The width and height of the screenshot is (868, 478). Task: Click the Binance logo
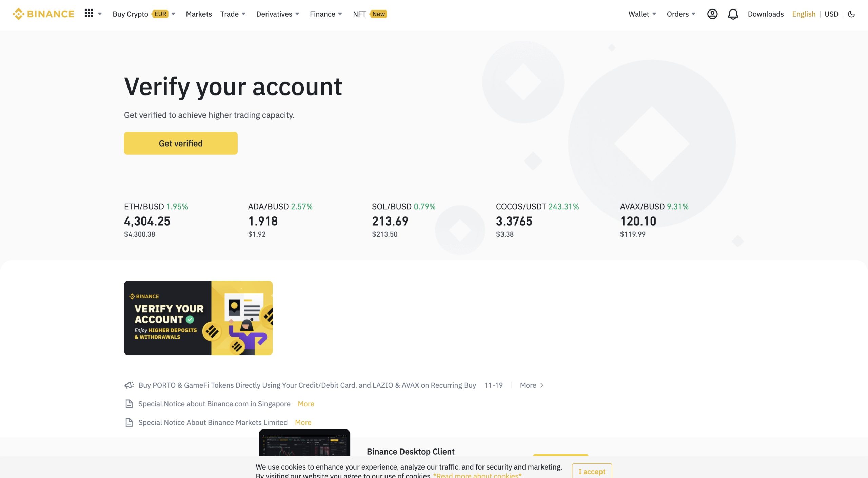43,14
